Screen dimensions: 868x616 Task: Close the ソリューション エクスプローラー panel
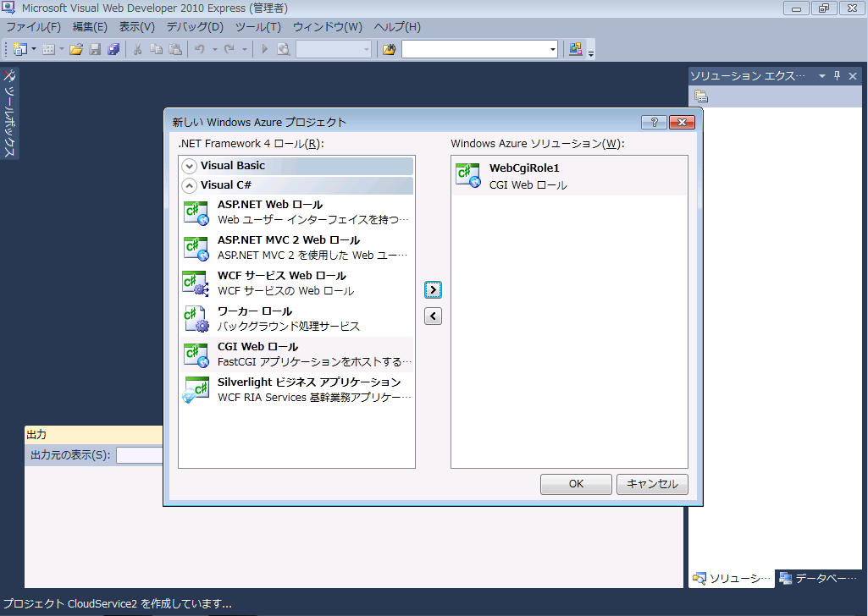pyautogui.click(x=853, y=76)
